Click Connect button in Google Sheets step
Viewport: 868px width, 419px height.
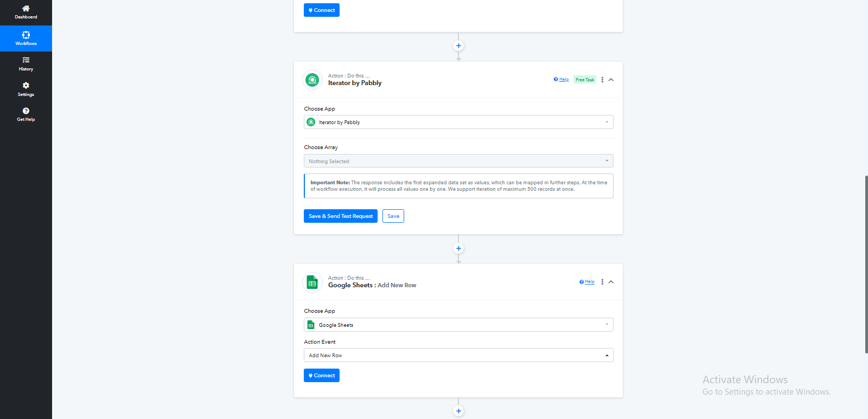click(322, 376)
